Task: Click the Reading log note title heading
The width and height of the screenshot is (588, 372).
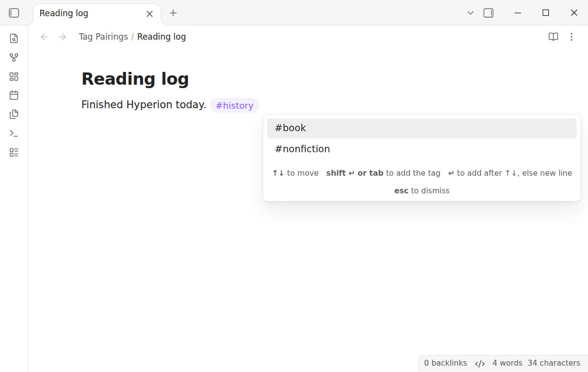Action: (135, 79)
